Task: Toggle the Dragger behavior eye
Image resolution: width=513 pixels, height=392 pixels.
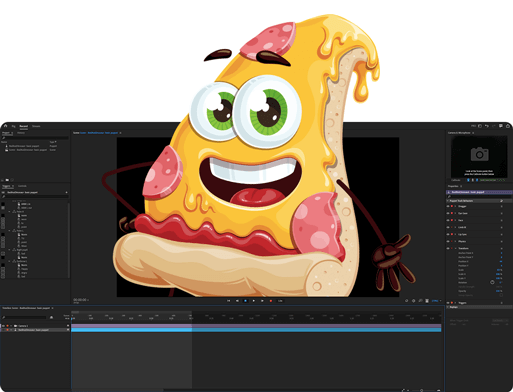Action: 448,206
